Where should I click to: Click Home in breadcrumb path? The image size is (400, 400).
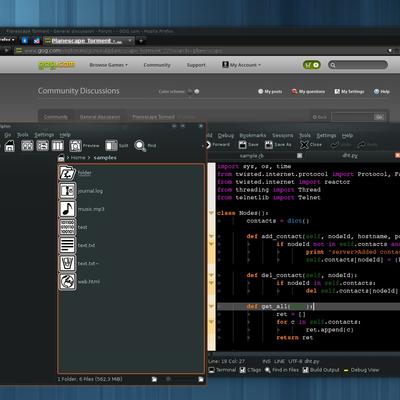(x=78, y=157)
